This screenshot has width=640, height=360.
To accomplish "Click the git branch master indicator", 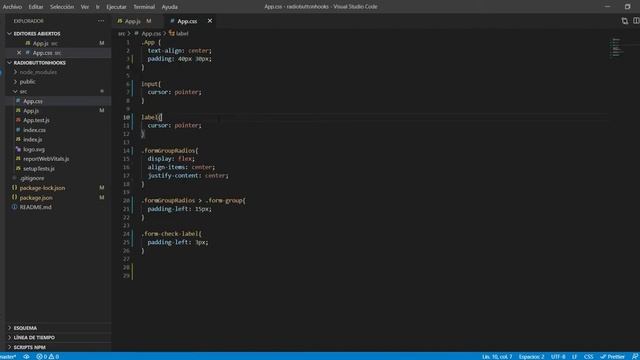I will coord(8,356).
